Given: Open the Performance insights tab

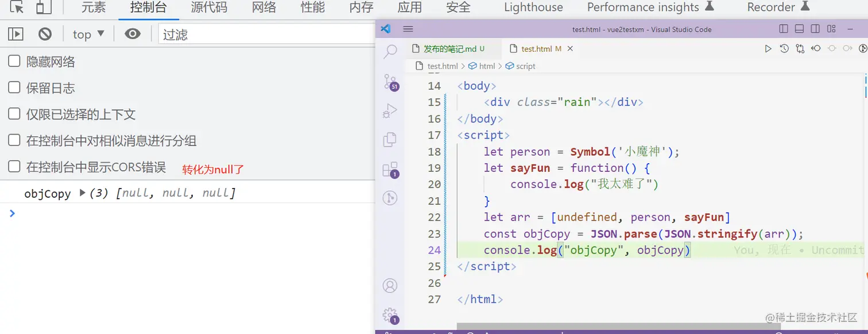Looking at the screenshot, I should coord(650,7).
